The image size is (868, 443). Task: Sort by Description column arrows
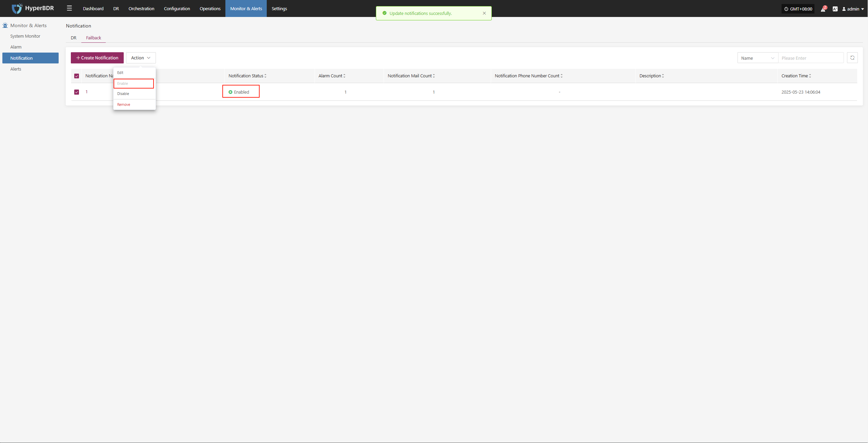click(663, 76)
